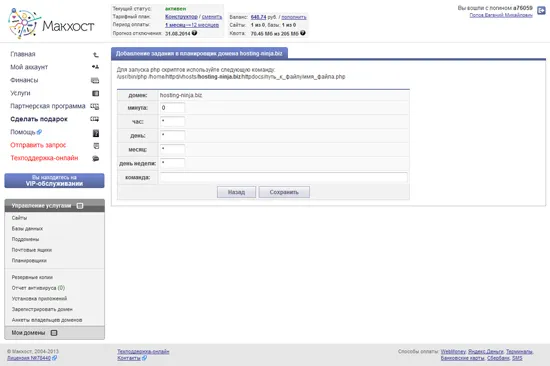
Task: Open Партнерская программа menu item
Action: point(48,106)
